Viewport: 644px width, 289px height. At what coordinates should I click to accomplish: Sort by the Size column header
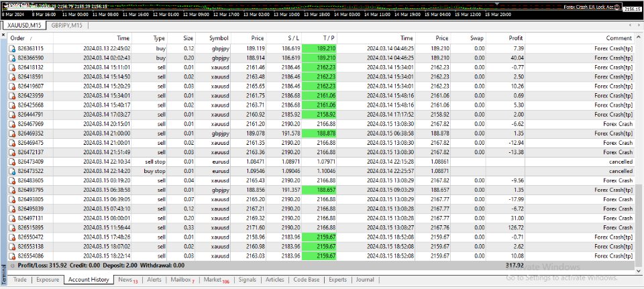pos(182,38)
